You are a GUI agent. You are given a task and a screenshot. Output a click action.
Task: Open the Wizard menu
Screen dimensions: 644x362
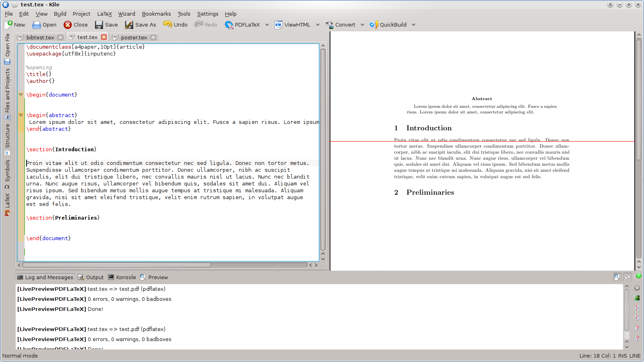click(x=127, y=14)
